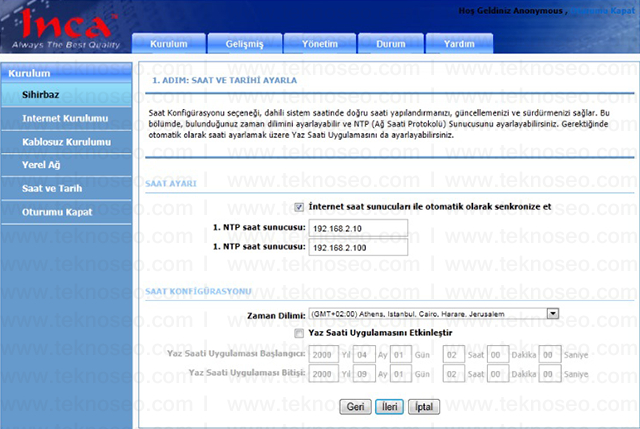Click the İleri button
The height and width of the screenshot is (429, 640).
point(389,407)
